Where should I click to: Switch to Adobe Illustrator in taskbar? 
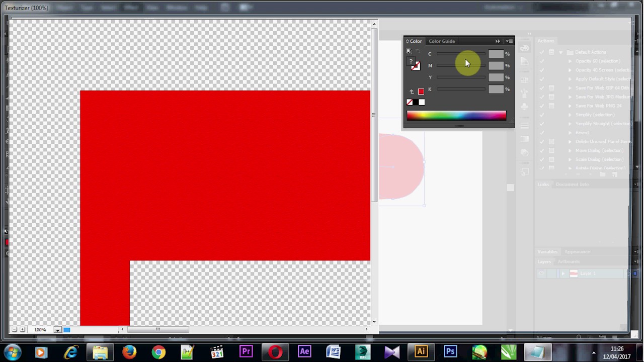pos(421,352)
